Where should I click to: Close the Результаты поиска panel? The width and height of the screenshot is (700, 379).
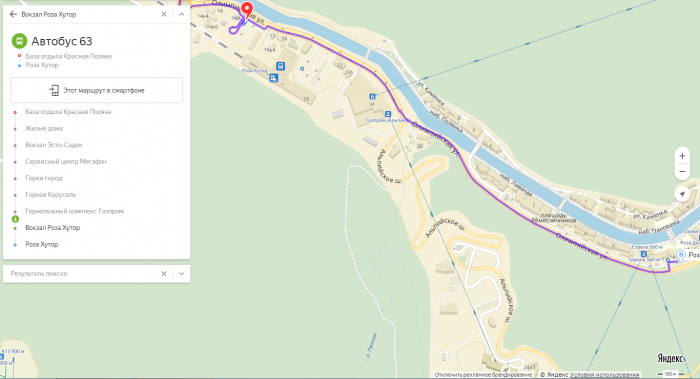pyautogui.click(x=164, y=274)
